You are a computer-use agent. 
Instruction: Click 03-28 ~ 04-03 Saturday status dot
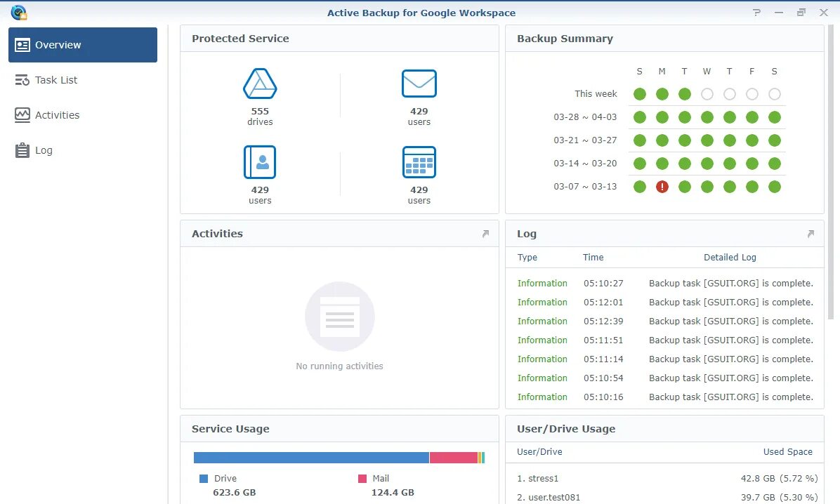click(775, 117)
